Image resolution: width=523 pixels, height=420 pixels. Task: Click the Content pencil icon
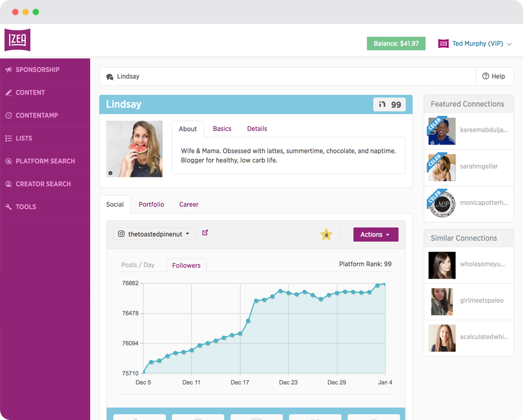point(9,93)
